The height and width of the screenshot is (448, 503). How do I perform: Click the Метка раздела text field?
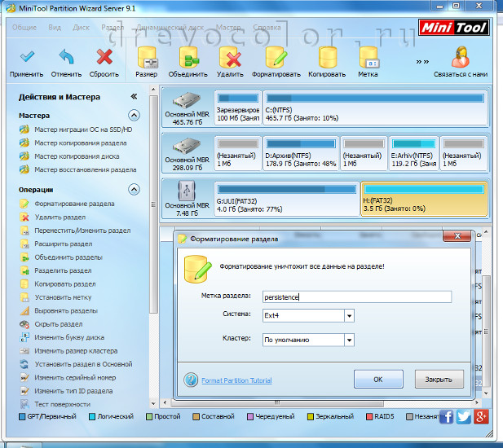[356, 297]
